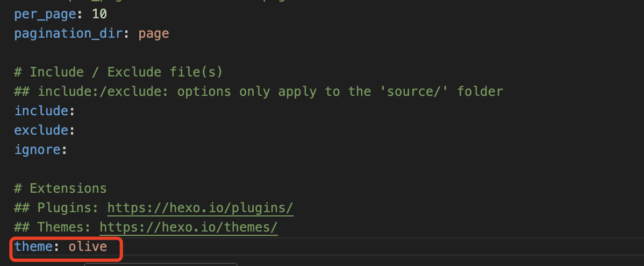
Task: Click the 'page' value of pagination_dir
Action: click(x=154, y=33)
